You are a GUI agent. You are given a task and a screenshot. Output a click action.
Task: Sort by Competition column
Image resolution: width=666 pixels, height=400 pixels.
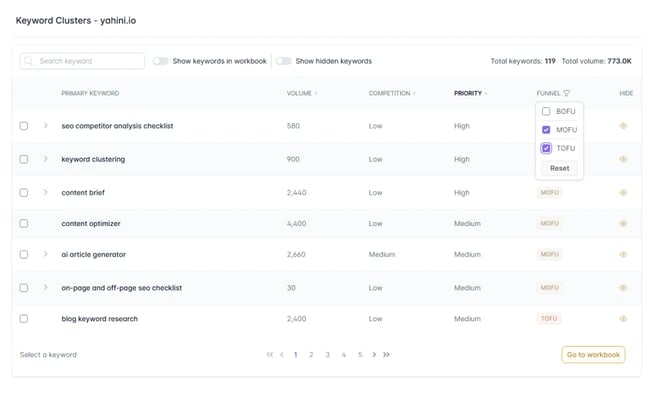(392, 93)
